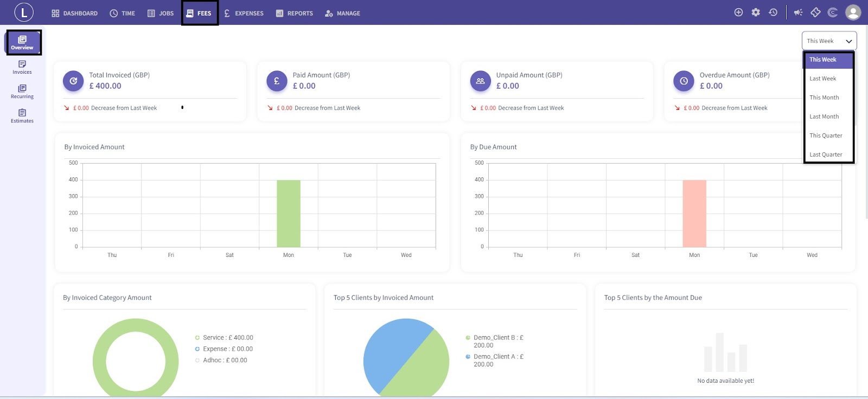Click the Paid Amount pound icon
This screenshot has width=868, height=399.
[277, 81]
